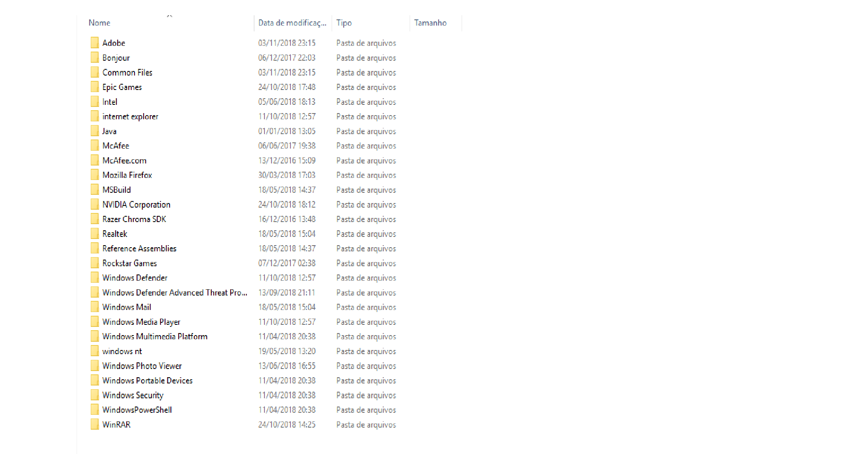This screenshot has width=868, height=454.
Task: Click the McAfee.com folder icon
Action: [x=94, y=160]
